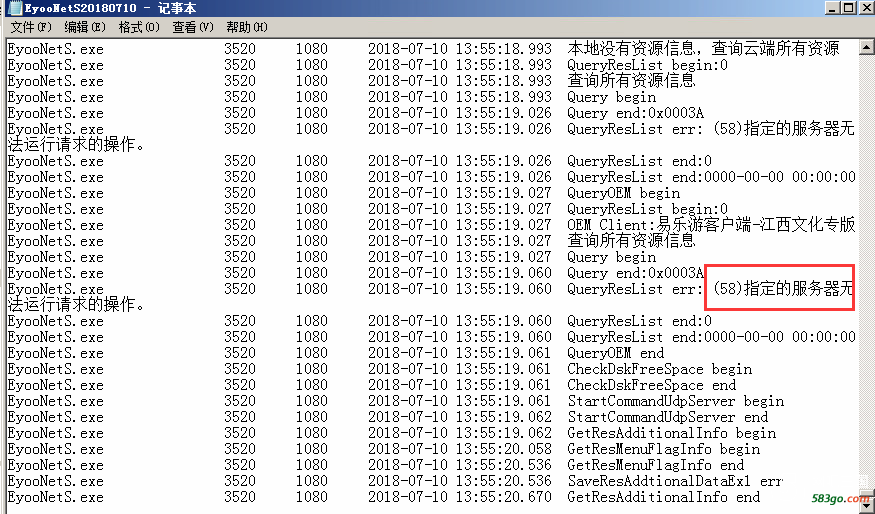Click 'GetResAdditionalInfo begin' log text
The image size is (875, 514).
[671, 433]
